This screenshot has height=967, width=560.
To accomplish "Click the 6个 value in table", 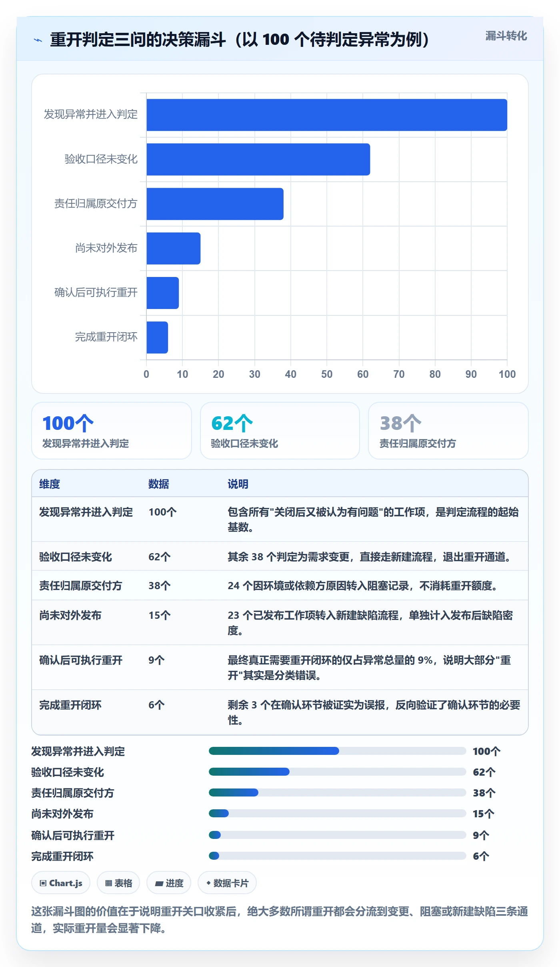I will coord(156,705).
